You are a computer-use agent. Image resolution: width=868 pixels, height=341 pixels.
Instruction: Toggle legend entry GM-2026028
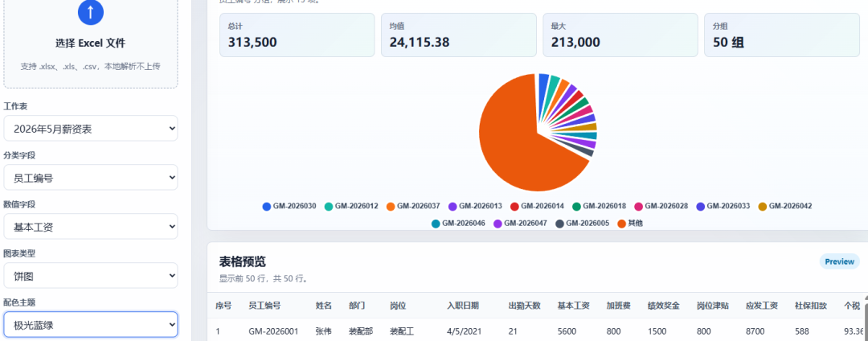tap(661, 206)
